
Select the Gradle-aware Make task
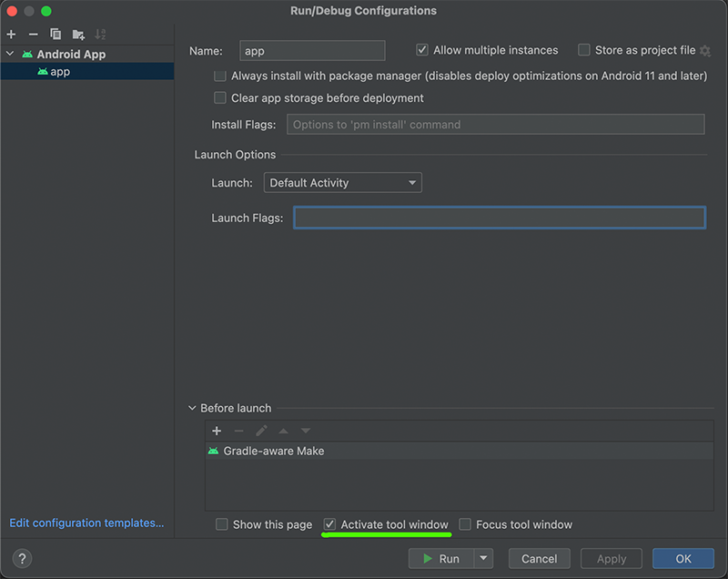coord(273,451)
